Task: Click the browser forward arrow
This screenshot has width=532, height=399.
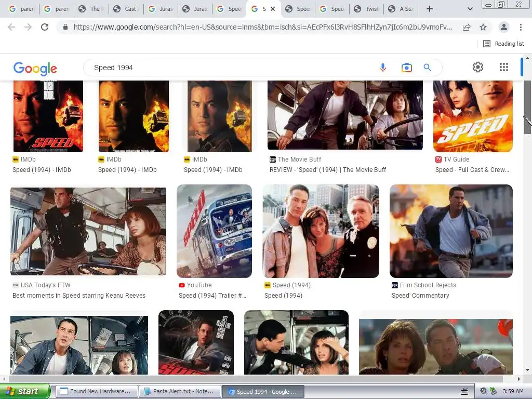Action: click(28, 27)
